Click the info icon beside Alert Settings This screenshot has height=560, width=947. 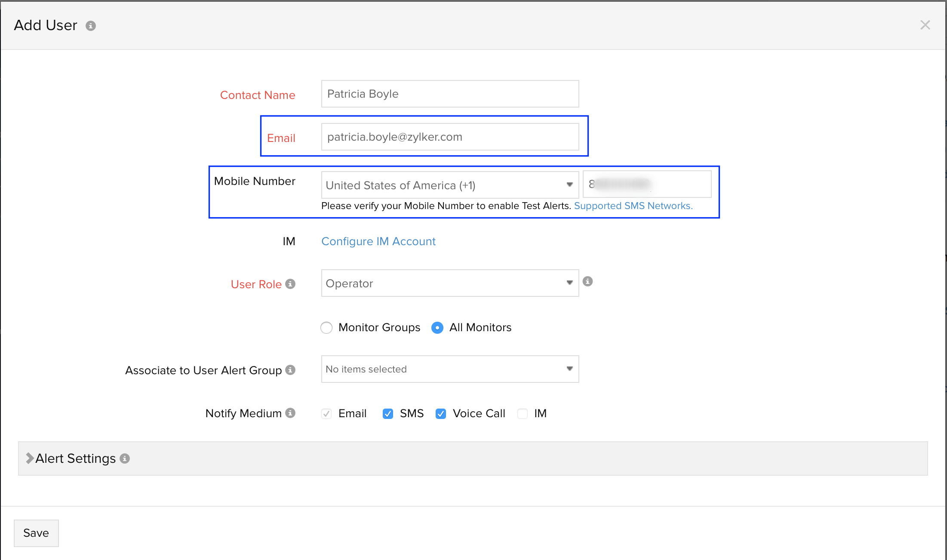pos(125,458)
